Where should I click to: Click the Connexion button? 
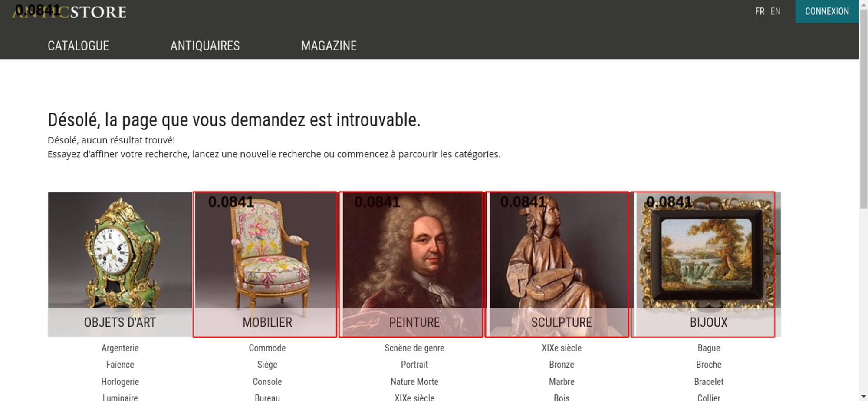(x=827, y=11)
